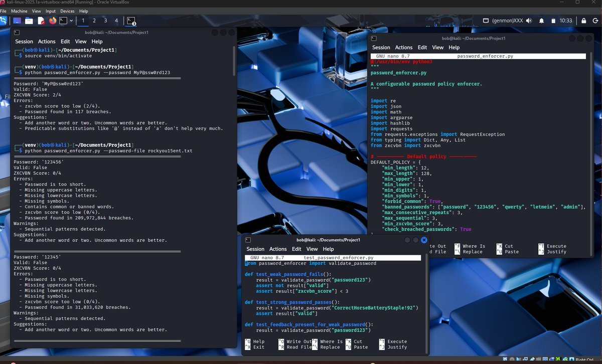This screenshot has height=364, width=602.
Task: Open Session menu in password_enforcer.py terminal
Action: (381, 48)
